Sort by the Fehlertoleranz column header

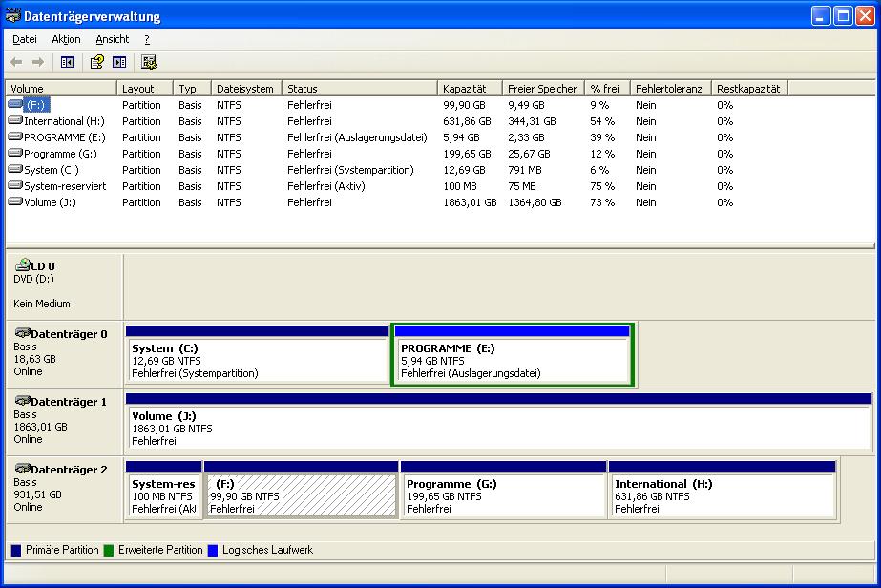point(670,89)
